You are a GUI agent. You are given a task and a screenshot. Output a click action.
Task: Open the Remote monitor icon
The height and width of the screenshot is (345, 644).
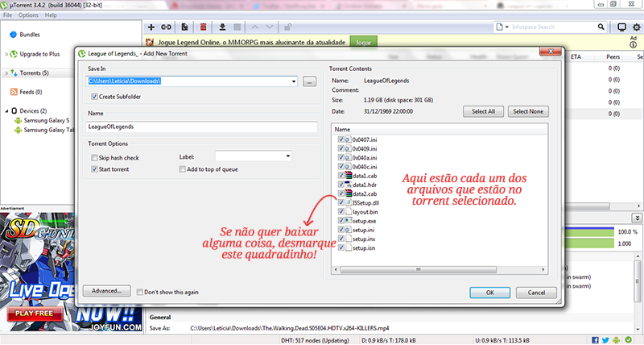(x=621, y=27)
